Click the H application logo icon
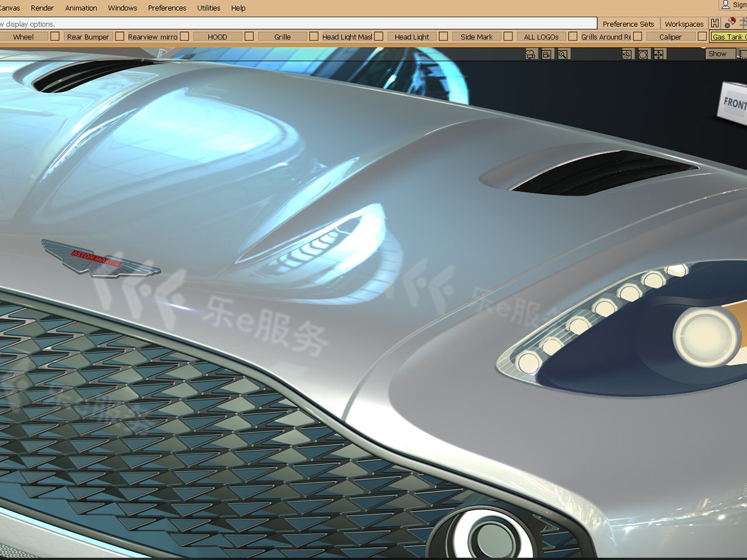The height and width of the screenshot is (560, 747). (x=715, y=24)
